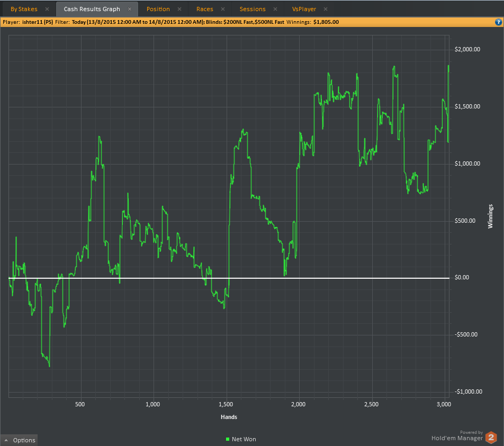
Task: Click the 2,000 hands axis label
Action: coord(298,405)
